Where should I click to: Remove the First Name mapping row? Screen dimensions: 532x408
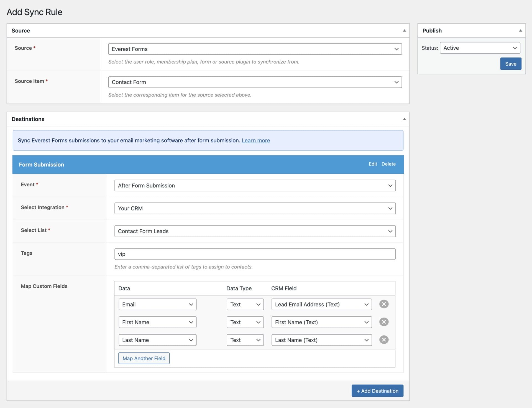[384, 322]
